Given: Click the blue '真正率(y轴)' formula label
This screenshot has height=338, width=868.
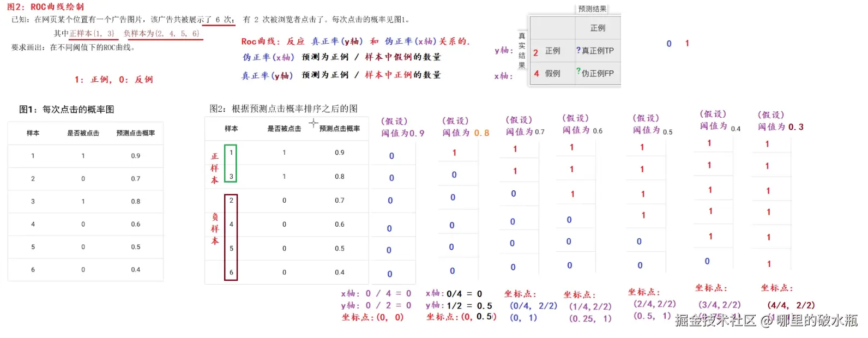Looking at the screenshot, I should (267, 75).
